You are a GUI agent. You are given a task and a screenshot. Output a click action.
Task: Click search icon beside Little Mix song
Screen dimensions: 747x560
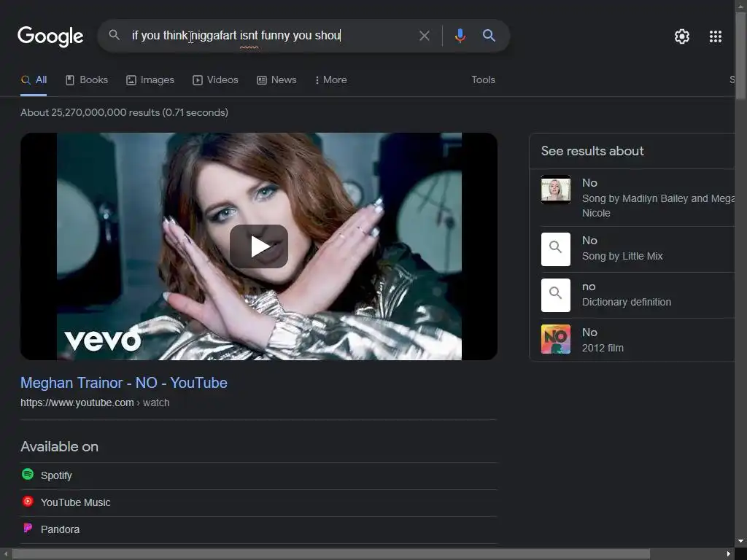tap(555, 249)
